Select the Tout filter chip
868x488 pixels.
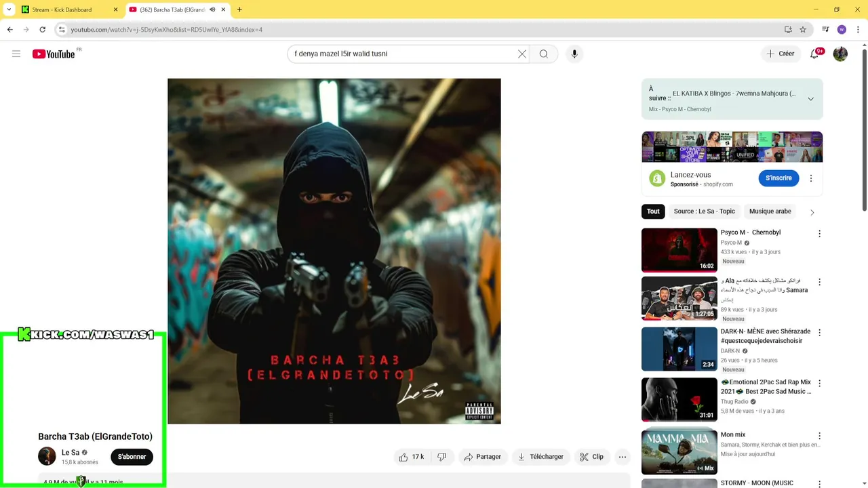pyautogui.click(x=653, y=211)
